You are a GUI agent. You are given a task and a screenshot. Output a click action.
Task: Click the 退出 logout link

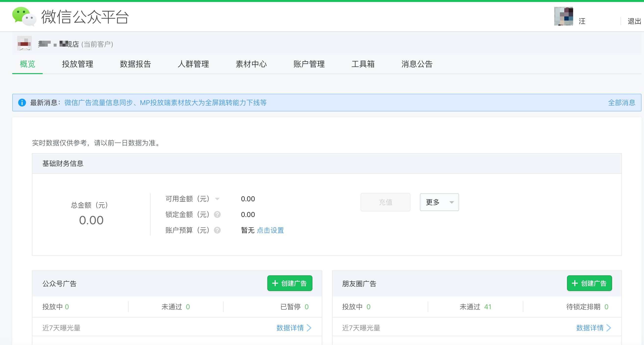[x=634, y=21]
